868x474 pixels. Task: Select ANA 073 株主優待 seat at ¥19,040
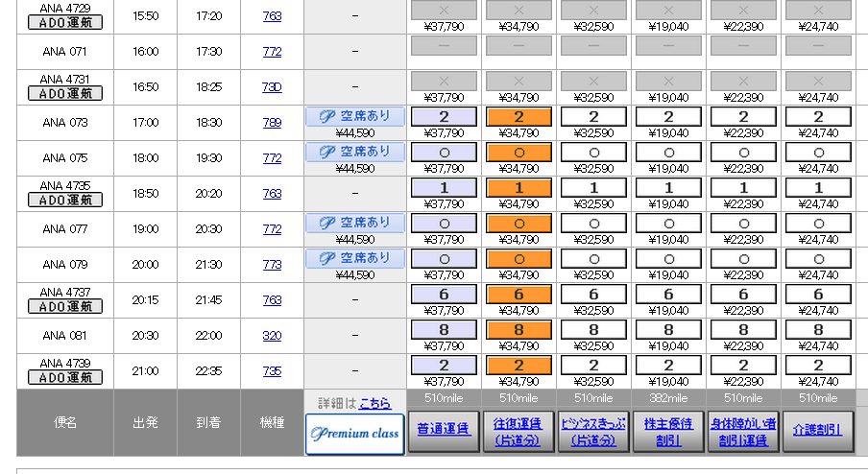tap(668, 117)
